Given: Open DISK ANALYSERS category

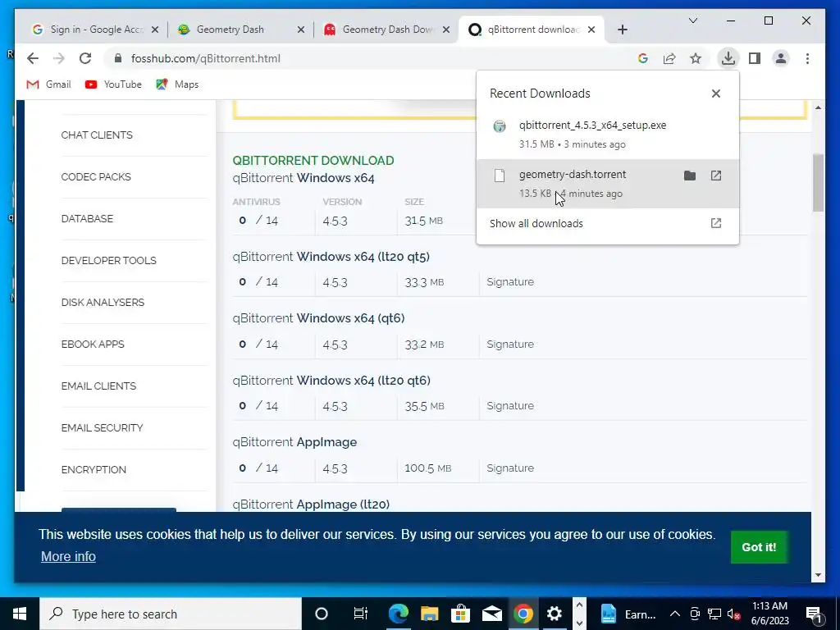Looking at the screenshot, I should click(103, 302).
